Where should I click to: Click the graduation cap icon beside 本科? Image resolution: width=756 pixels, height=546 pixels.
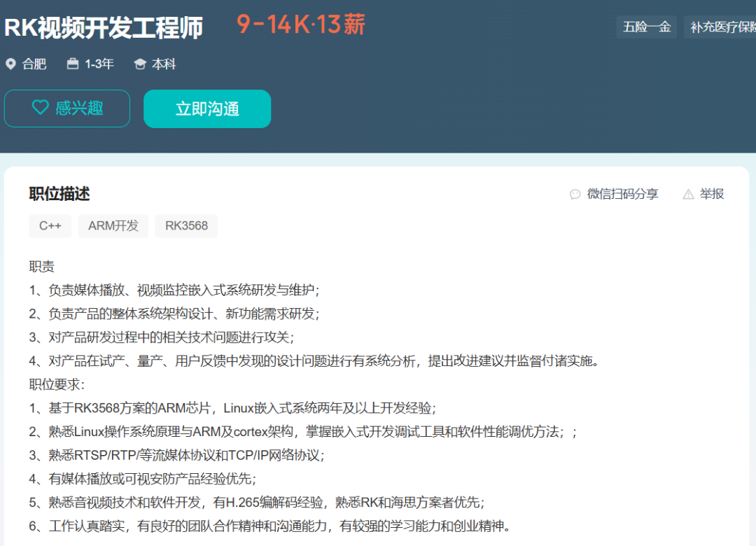tap(140, 64)
